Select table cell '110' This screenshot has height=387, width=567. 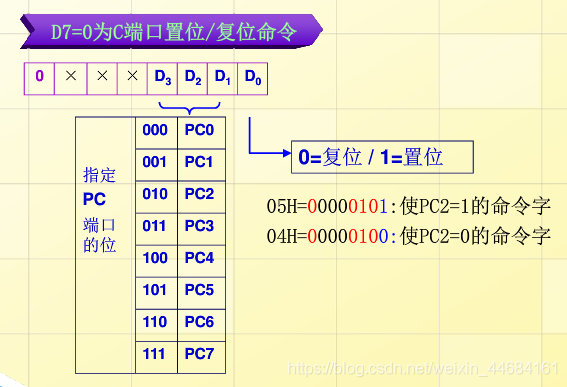pyautogui.click(x=157, y=325)
